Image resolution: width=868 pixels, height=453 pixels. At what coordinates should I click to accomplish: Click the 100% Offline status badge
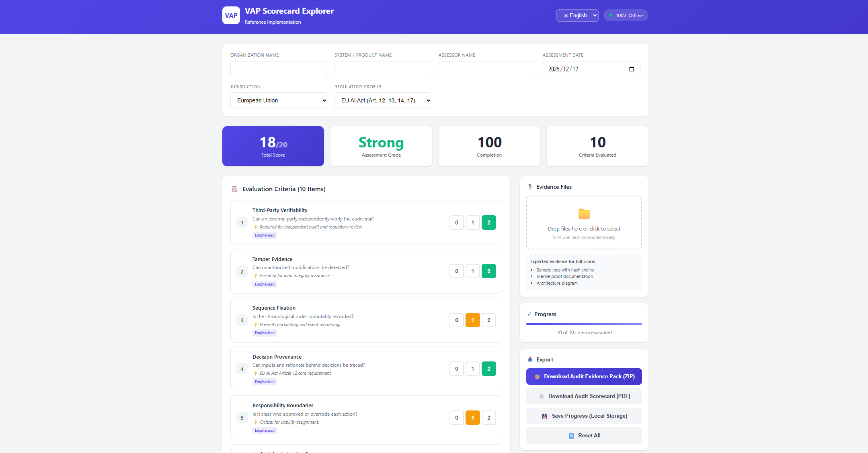pyautogui.click(x=626, y=16)
